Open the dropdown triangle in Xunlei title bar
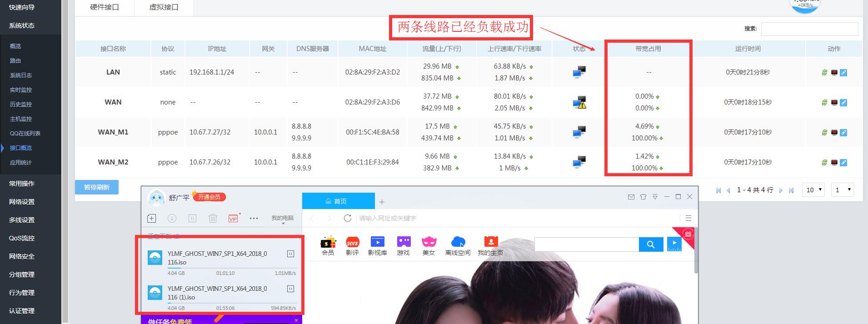The height and width of the screenshot is (324, 868). (x=655, y=197)
